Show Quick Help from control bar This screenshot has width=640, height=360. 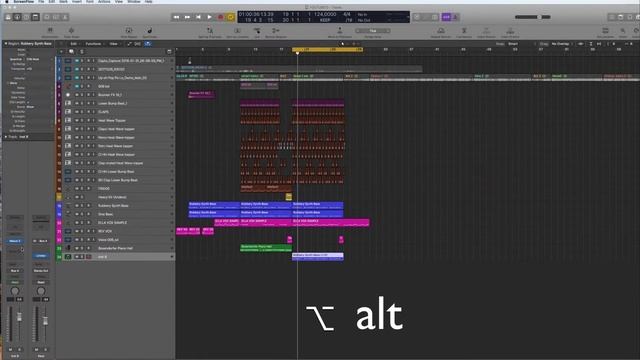coord(26,17)
